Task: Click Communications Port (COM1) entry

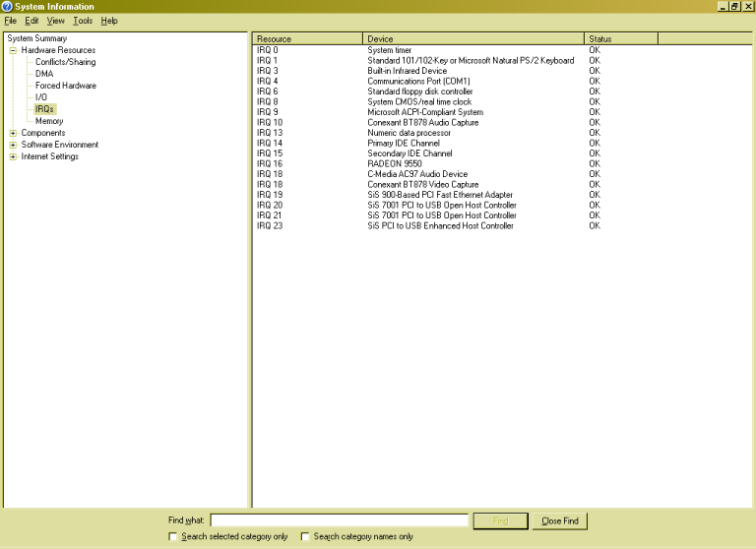Action: point(418,82)
